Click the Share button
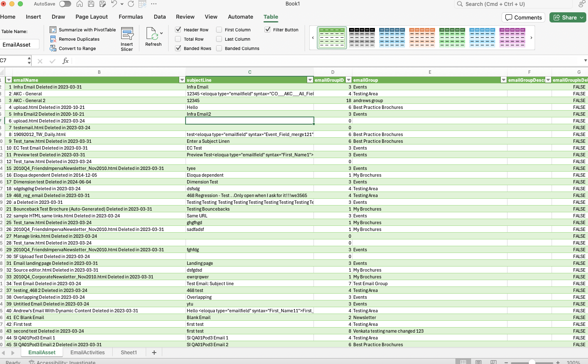 point(567,17)
